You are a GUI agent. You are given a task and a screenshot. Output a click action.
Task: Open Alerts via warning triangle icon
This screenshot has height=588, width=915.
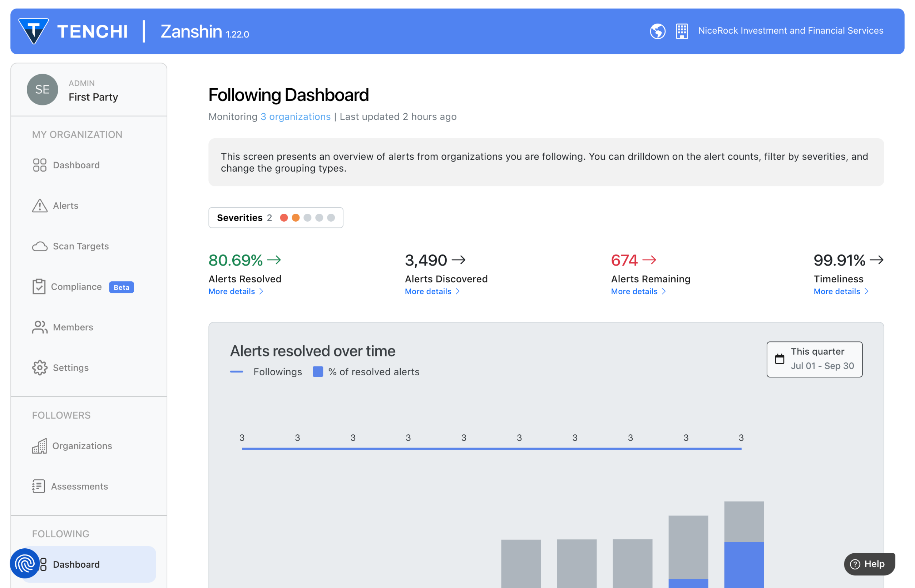point(40,206)
